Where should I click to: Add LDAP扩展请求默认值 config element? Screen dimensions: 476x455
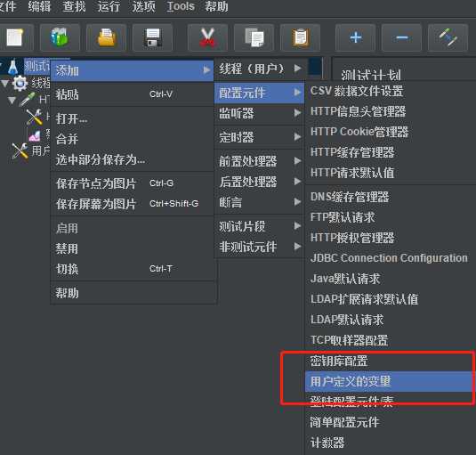pos(390,299)
